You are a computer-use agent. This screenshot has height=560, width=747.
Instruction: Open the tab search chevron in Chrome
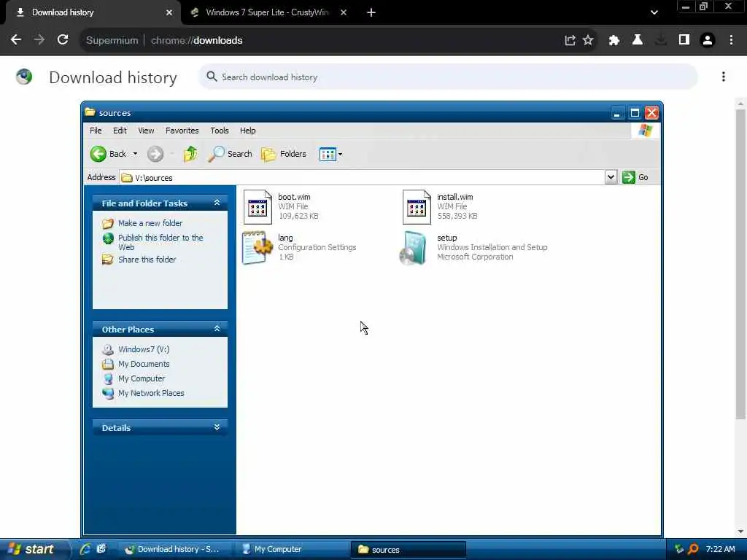coord(654,12)
